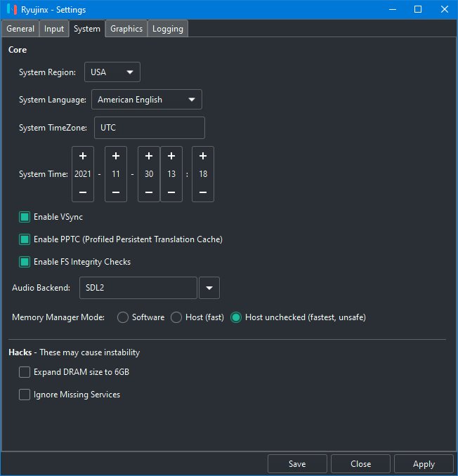Image resolution: width=458 pixels, height=476 pixels.
Task: Click the System TimeZone UTC field
Action: point(150,128)
